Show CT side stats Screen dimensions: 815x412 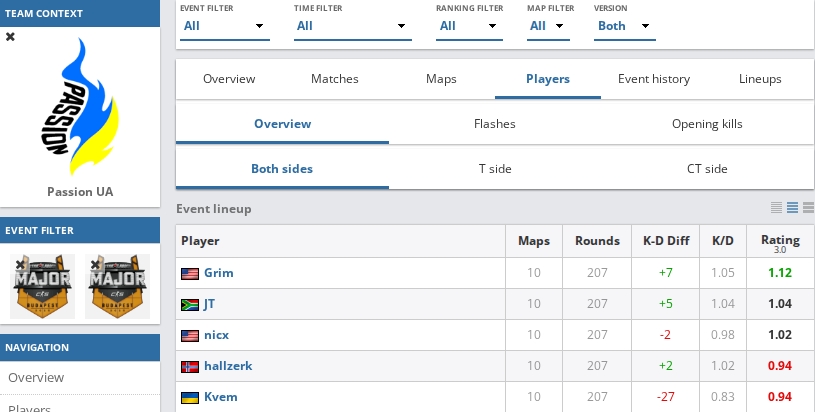[x=707, y=169]
